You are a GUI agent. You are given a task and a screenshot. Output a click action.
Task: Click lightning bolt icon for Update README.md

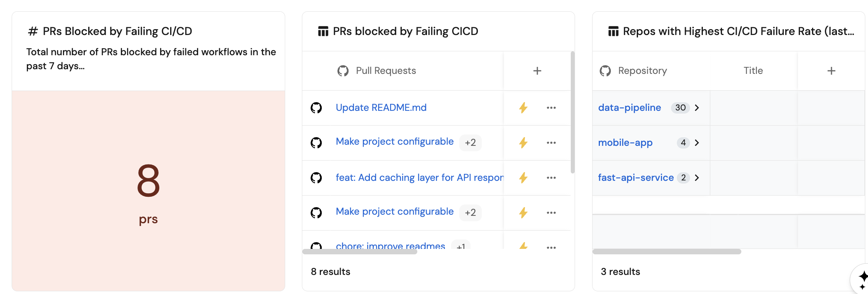click(523, 108)
